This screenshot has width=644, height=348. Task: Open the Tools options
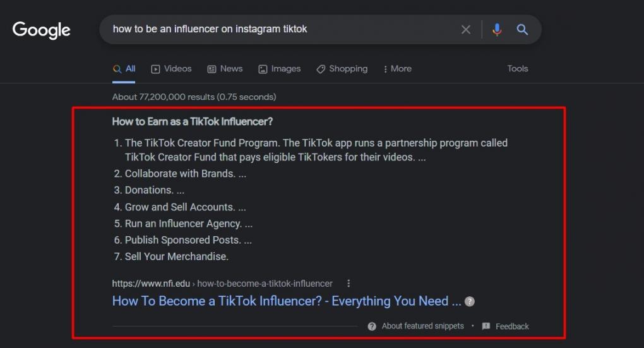pos(517,69)
